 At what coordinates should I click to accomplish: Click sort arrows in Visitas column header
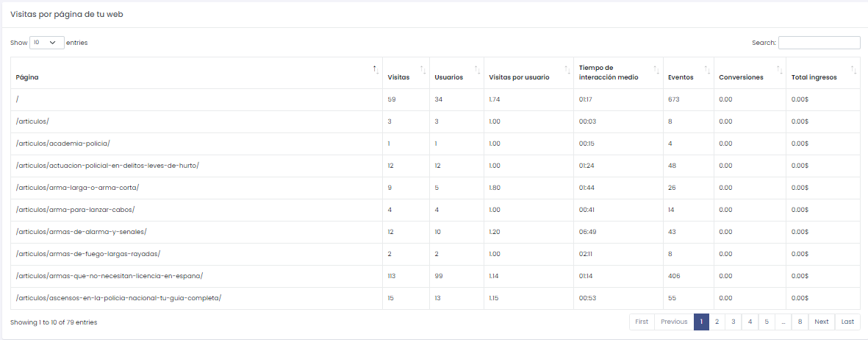[x=423, y=69]
